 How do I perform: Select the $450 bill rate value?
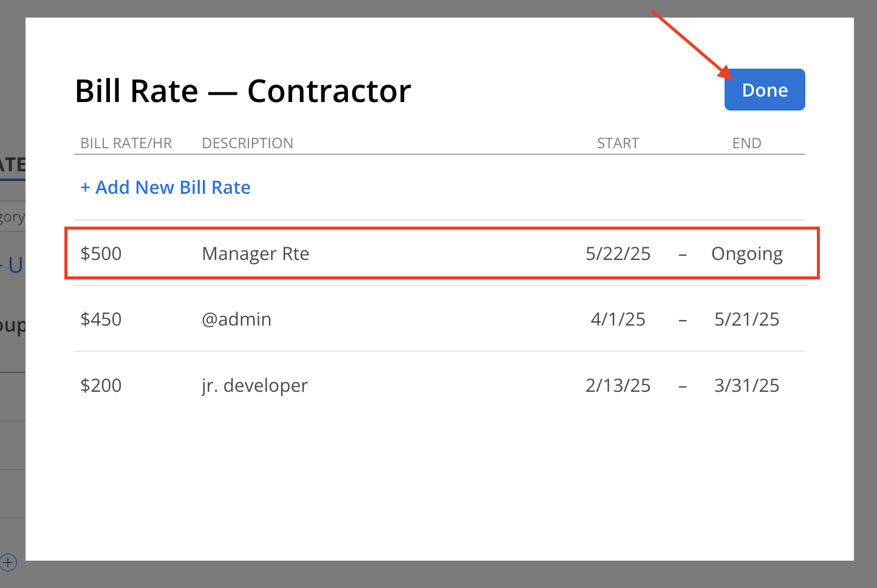tap(101, 319)
